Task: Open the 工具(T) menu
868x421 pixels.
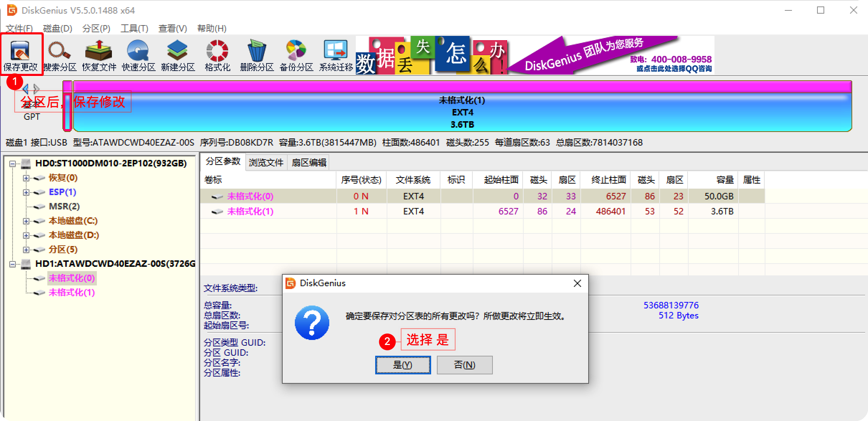Action: (134, 28)
